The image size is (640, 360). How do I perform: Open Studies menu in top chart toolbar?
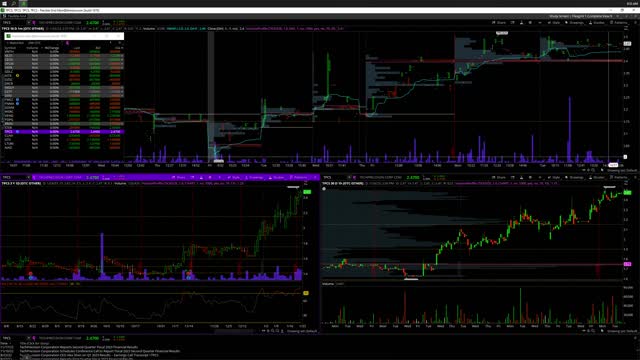[596, 22]
